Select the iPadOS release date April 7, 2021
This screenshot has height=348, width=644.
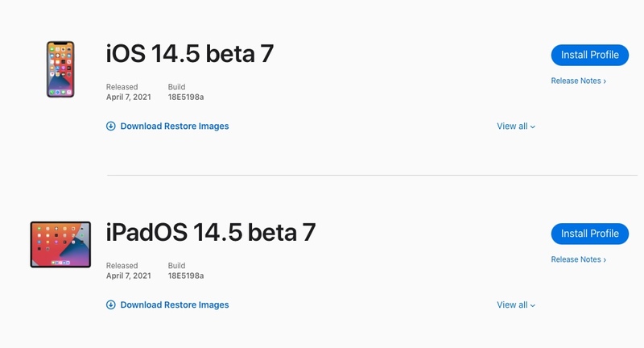pyautogui.click(x=129, y=276)
